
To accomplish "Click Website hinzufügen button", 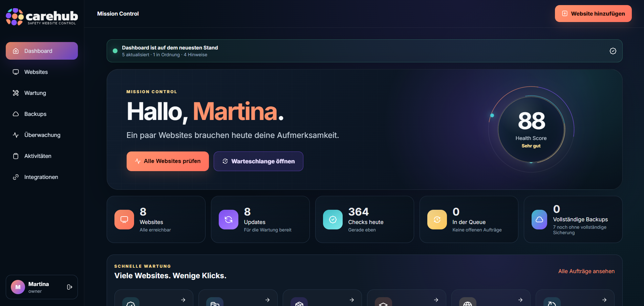I will pos(593,14).
